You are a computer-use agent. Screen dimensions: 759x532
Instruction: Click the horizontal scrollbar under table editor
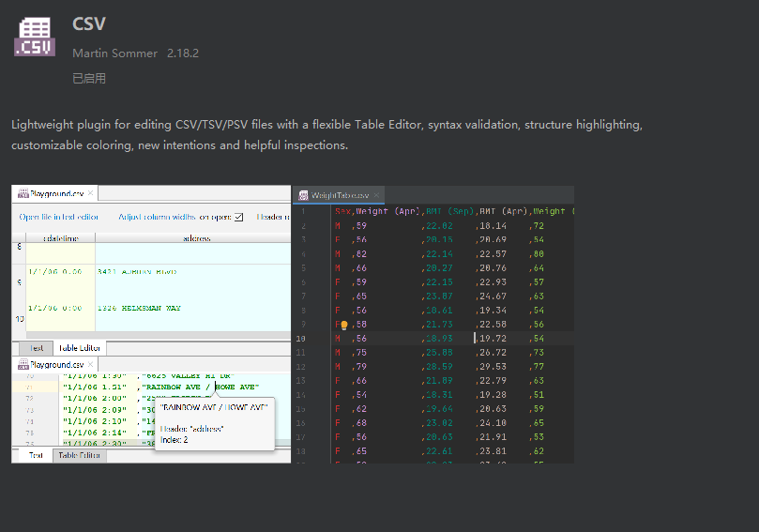point(159,335)
